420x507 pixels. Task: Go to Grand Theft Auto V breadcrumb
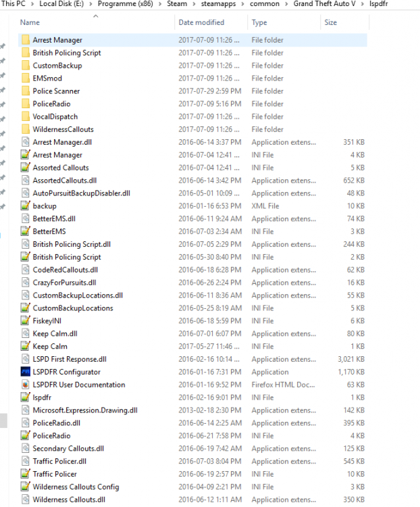point(324,4)
